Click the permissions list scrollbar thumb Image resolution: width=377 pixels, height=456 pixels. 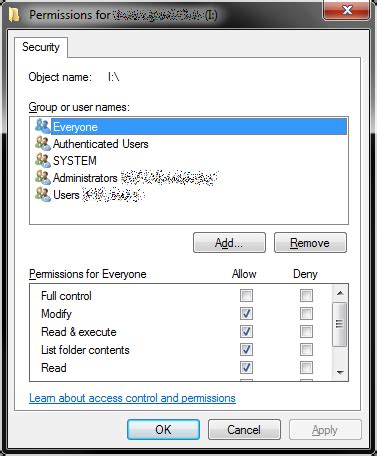(x=340, y=324)
